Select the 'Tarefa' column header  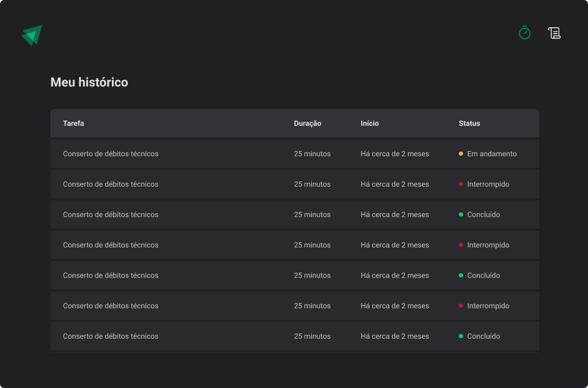[73, 123]
